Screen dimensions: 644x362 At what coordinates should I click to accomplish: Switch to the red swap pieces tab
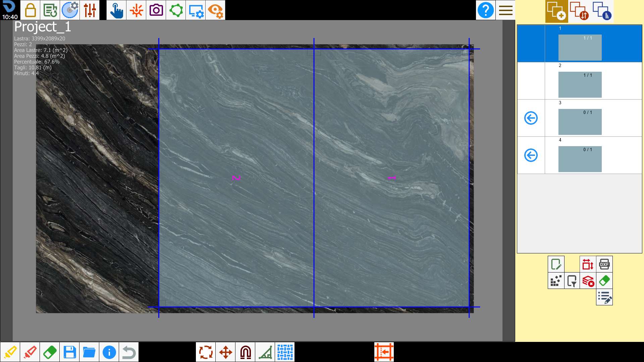tap(579, 11)
